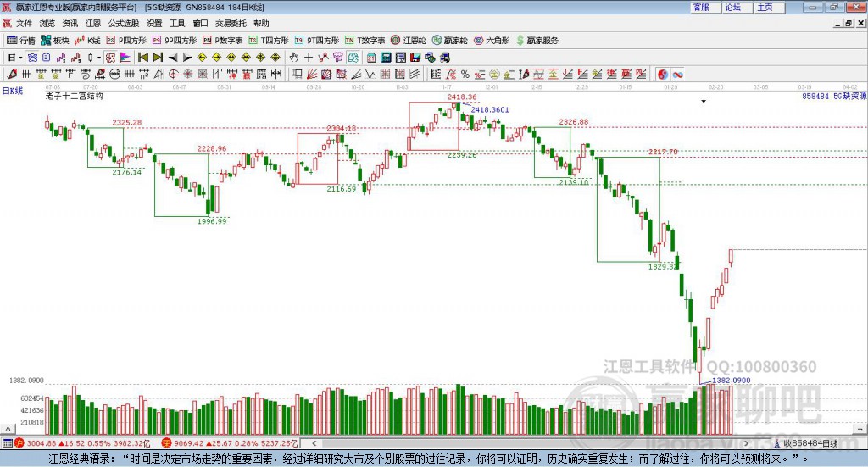Open the small dropdown triangle above chart
The width and height of the screenshot is (868, 467).
(x=704, y=101)
